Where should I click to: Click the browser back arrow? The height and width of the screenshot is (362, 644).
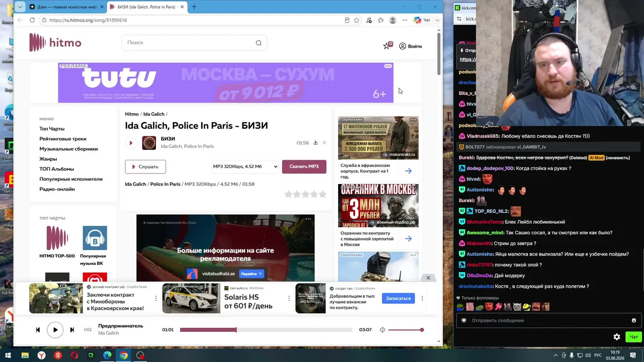(20, 20)
